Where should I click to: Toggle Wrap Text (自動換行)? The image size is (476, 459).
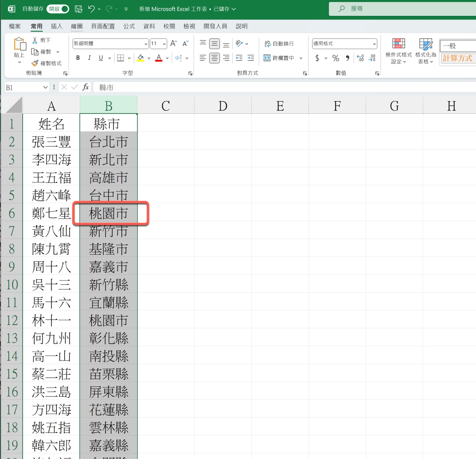(x=279, y=44)
